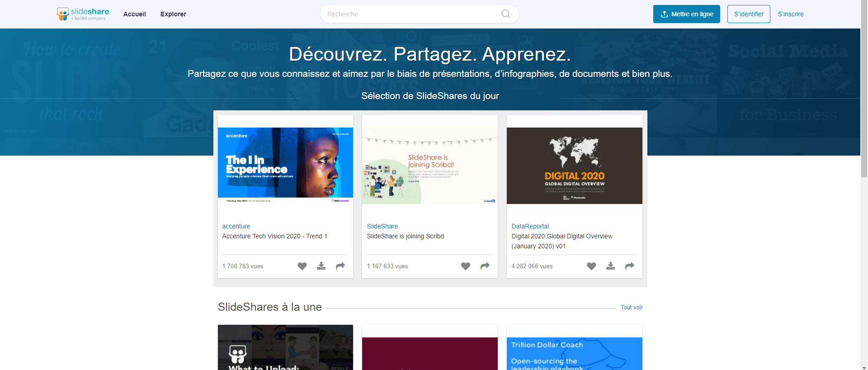The width and height of the screenshot is (868, 370).
Task: Share the Digital 2020 Global Overview slideshow
Action: (x=630, y=266)
